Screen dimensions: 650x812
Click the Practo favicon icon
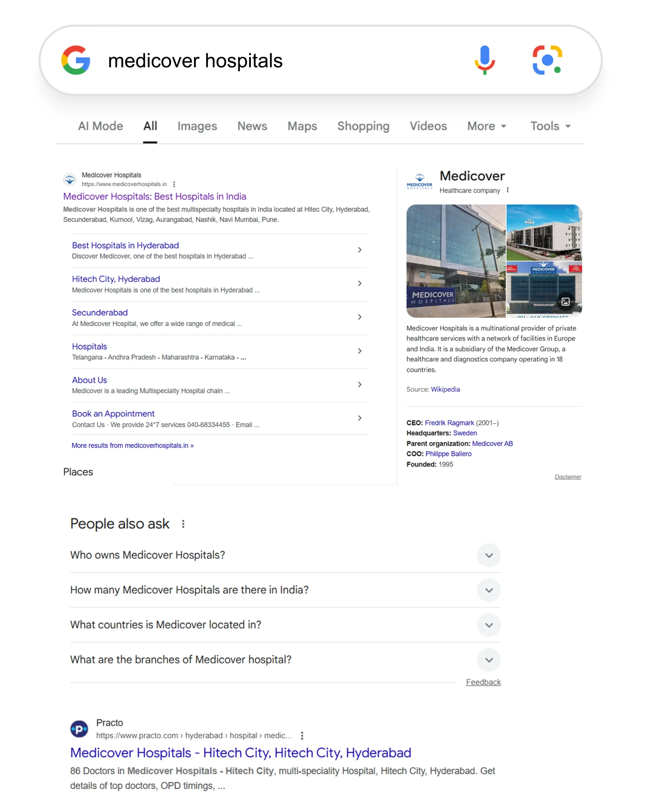click(x=79, y=730)
